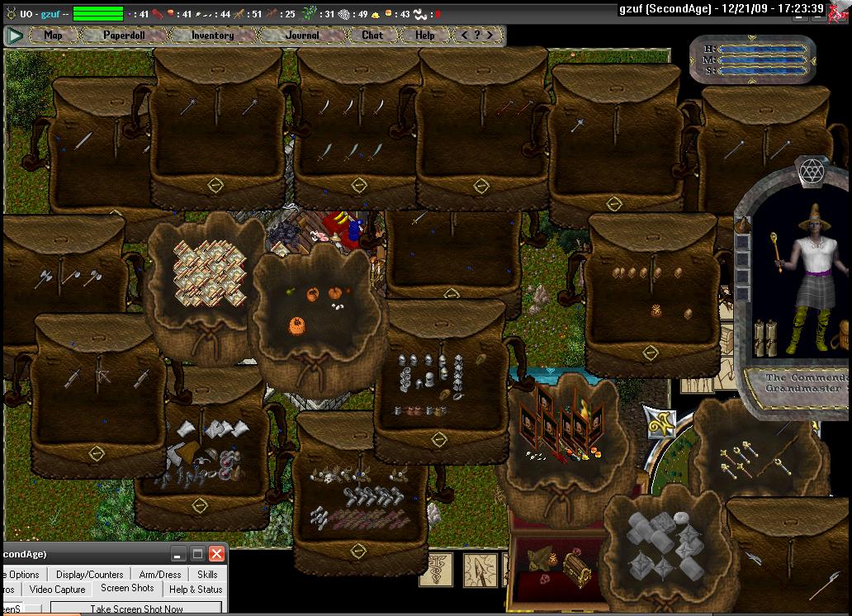Click the green health bar in the title bar
Image resolution: width=852 pixels, height=616 pixels.
98,13
